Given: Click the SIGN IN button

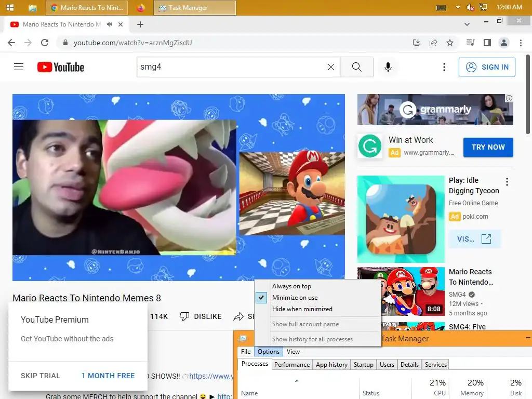Looking at the screenshot, I should [487, 67].
